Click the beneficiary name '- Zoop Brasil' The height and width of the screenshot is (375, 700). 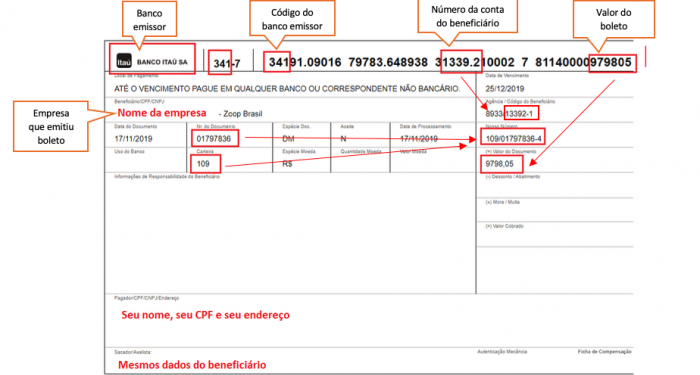click(240, 114)
